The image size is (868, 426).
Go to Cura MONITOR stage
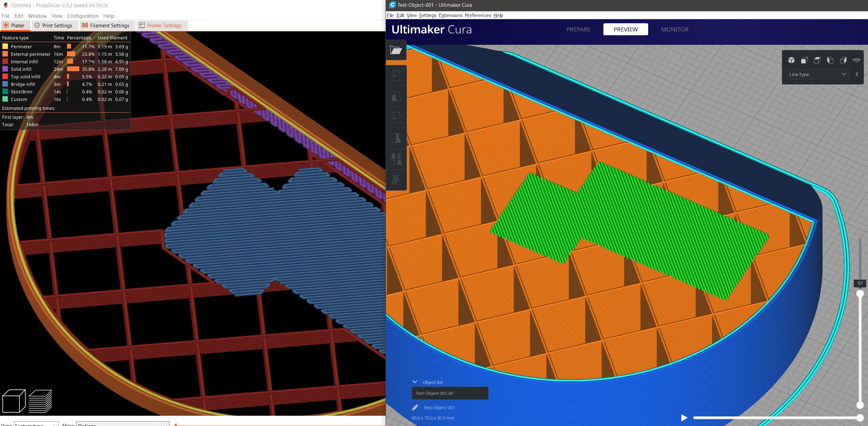point(675,29)
